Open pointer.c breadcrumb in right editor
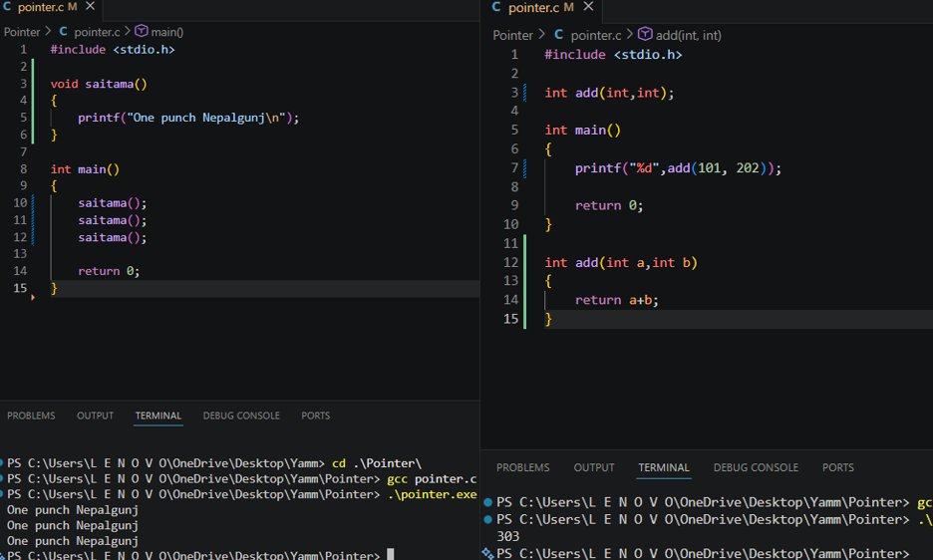 coord(596,35)
